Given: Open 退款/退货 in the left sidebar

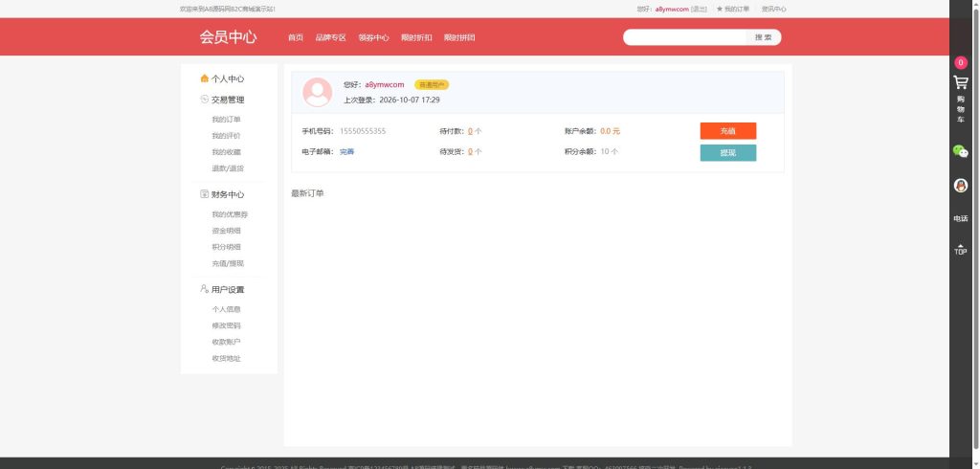Looking at the screenshot, I should (228, 168).
